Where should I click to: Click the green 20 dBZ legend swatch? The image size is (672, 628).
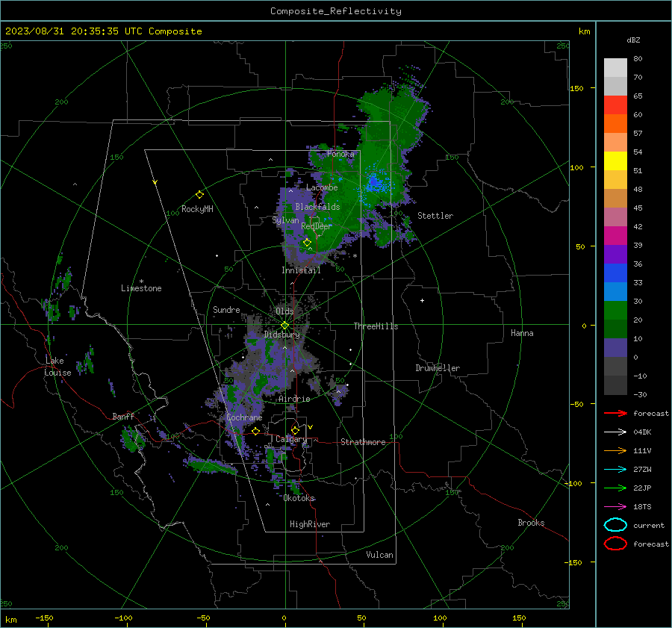tap(615, 310)
